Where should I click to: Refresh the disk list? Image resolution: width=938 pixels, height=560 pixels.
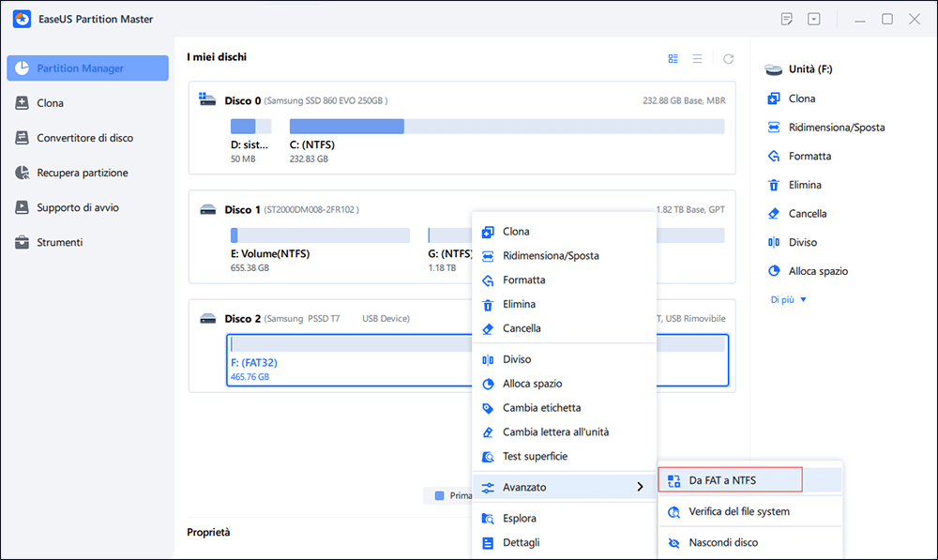(x=728, y=59)
